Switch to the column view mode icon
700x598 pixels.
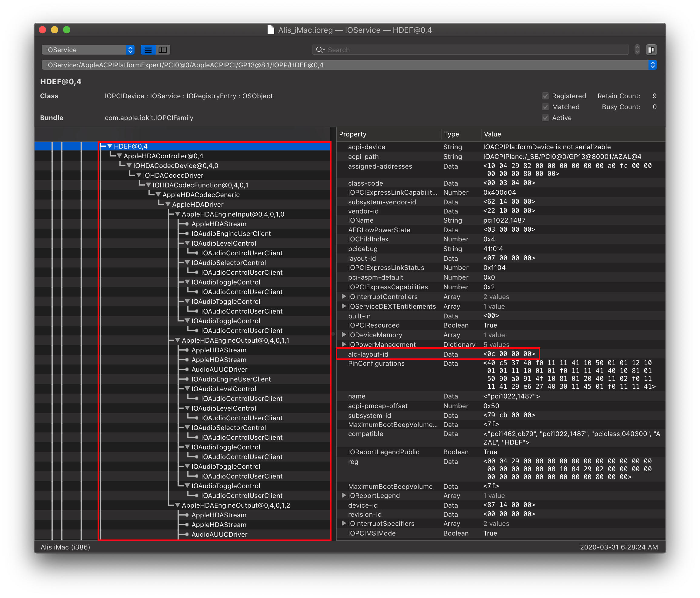163,50
